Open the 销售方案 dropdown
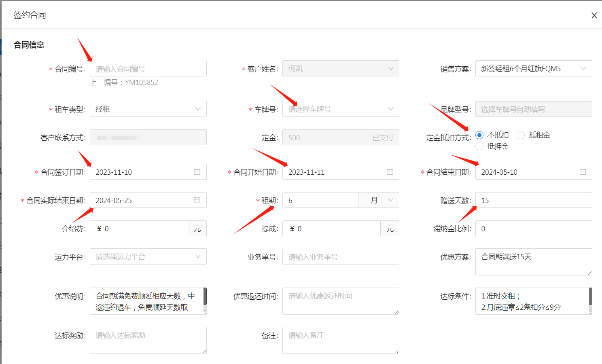The width and height of the screenshot is (602, 364). 533,69
